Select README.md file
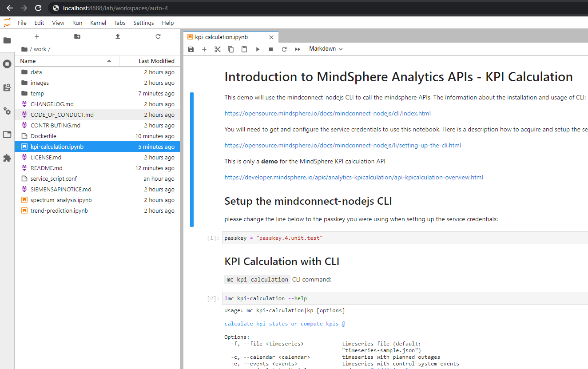 (97, 168)
